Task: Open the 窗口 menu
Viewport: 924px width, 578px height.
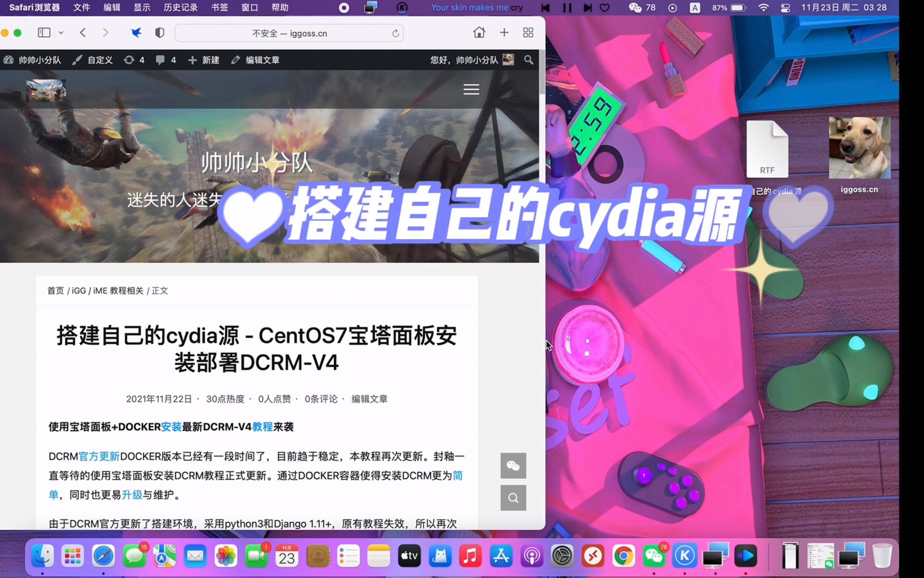Action: tap(250, 8)
